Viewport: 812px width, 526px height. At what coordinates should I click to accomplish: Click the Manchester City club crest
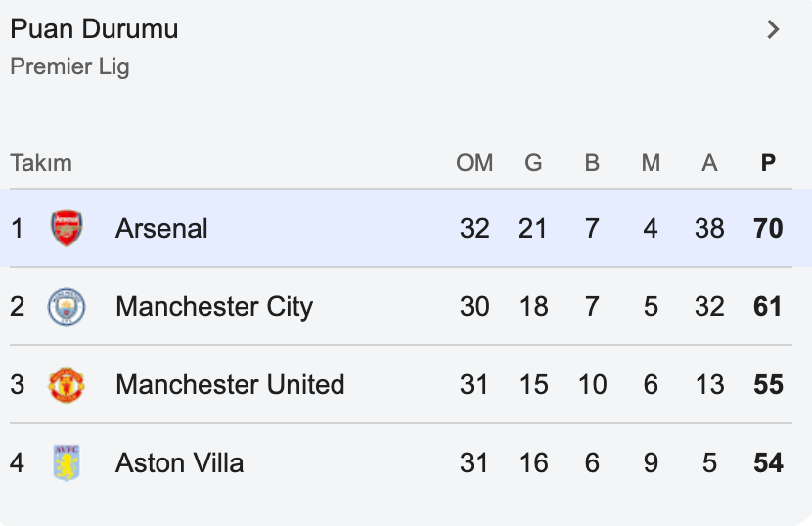coord(67,307)
